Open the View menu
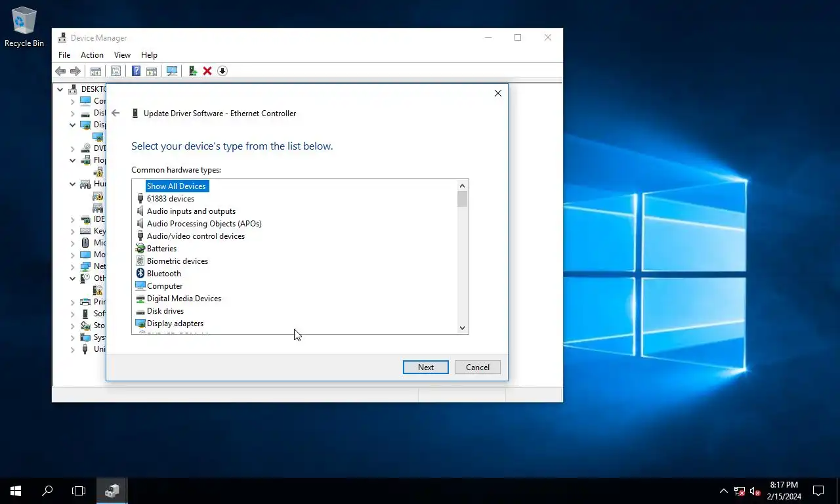This screenshot has height=504, width=840. tap(122, 55)
